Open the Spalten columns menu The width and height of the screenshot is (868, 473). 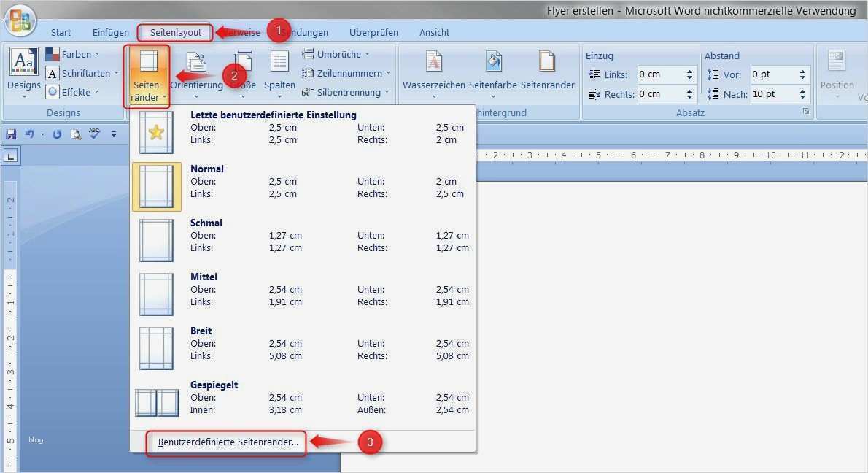(279, 74)
